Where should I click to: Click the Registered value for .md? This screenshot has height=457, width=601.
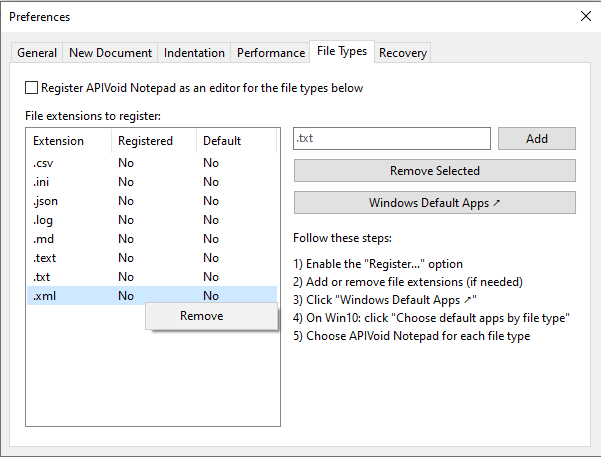pos(126,239)
